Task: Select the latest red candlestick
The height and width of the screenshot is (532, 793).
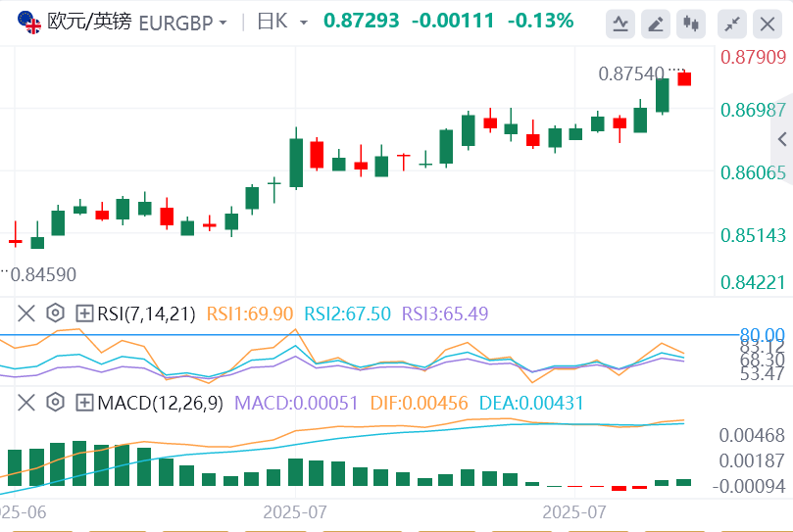Action: point(684,78)
